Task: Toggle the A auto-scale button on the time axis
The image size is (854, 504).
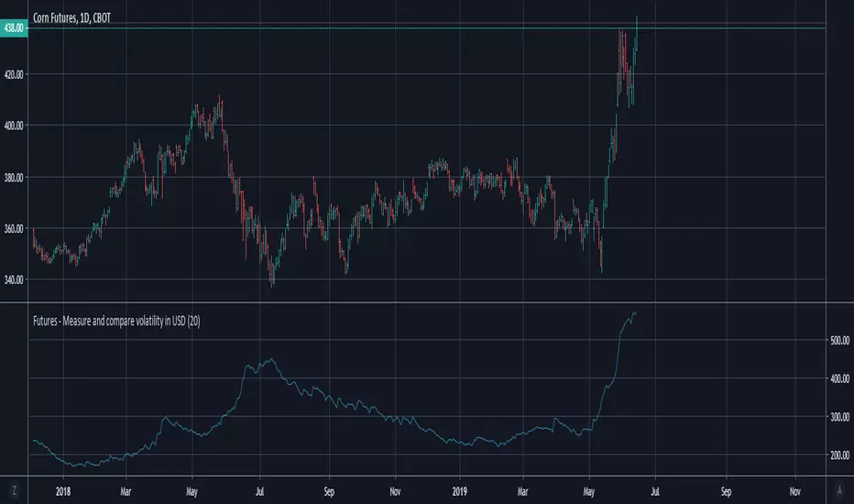Action: click(839, 491)
